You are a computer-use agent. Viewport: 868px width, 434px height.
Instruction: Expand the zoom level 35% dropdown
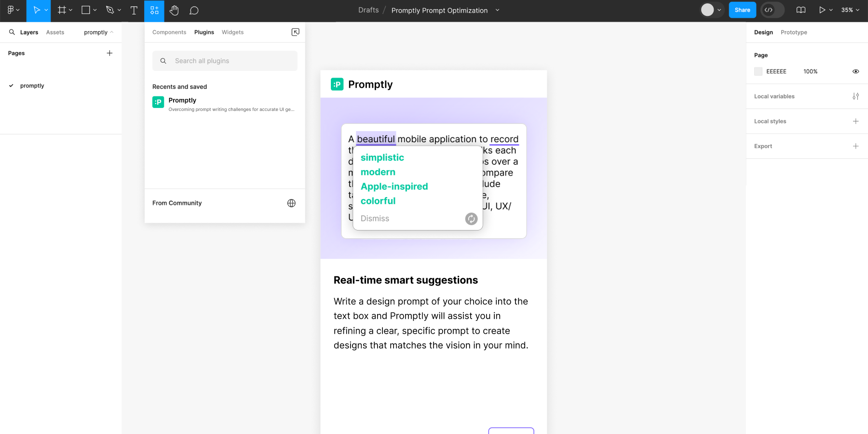[850, 10]
